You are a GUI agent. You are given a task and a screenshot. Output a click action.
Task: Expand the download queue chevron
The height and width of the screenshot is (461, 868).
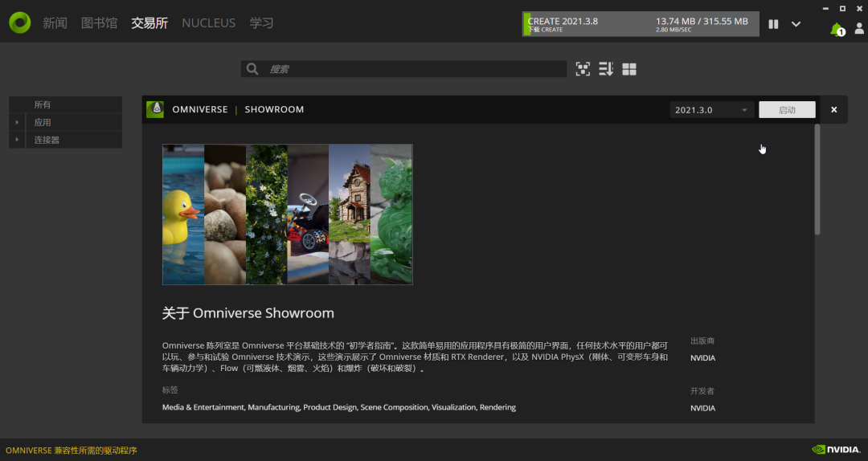(x=796, y=24)
